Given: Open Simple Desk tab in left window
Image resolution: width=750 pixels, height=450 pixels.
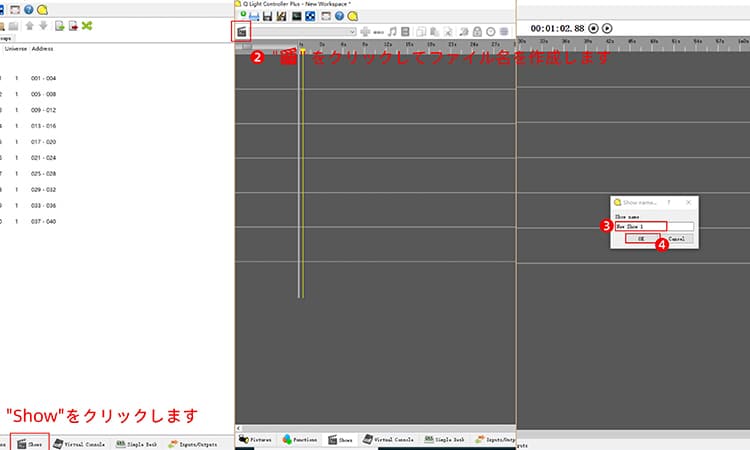Looking at the screenshot, I should [x=137, y=444].
